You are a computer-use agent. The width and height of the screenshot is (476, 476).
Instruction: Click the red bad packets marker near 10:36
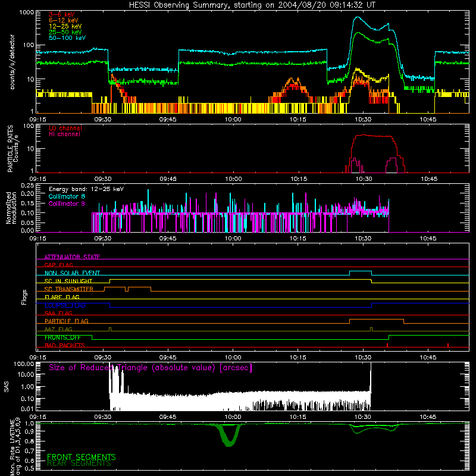click(x=387, y=345)
